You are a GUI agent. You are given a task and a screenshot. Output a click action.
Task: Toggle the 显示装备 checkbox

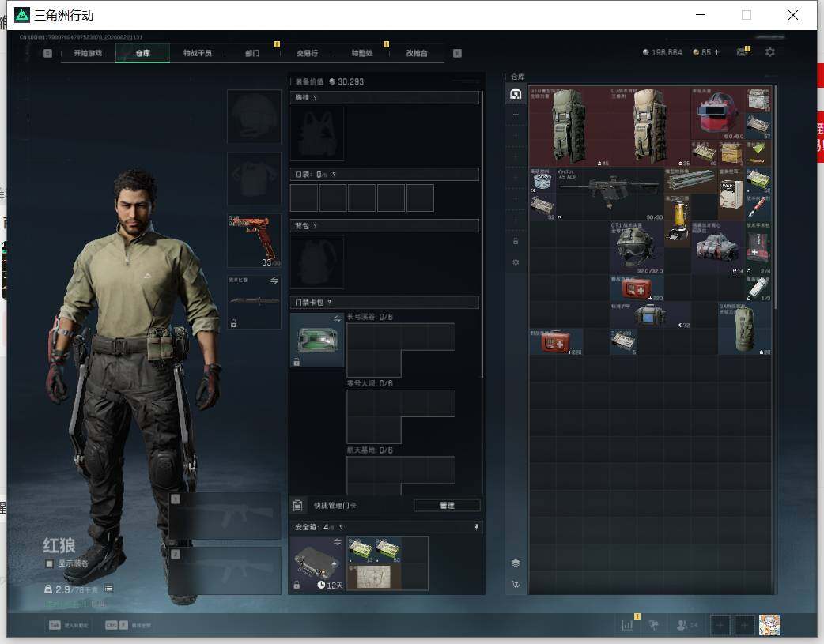49,563
